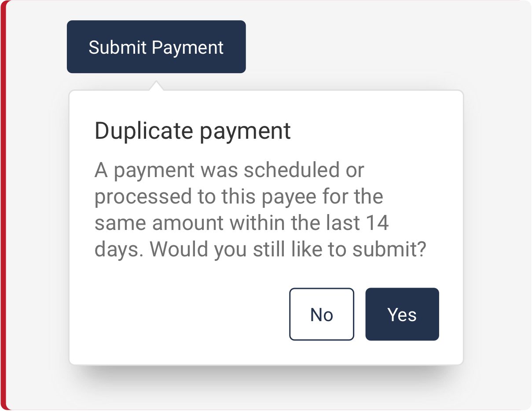The height and width of the screenshot is (411, 532).
Task: Click the question 'Would you still like to submit?'
Action: pyautogui.click(x=288, y=249)
